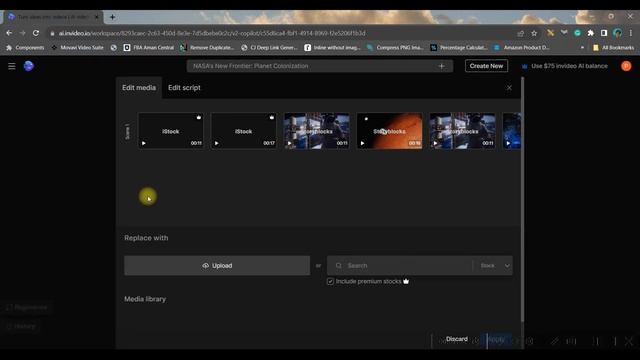Open the invideo hamburger menu

tap(11, 66)
